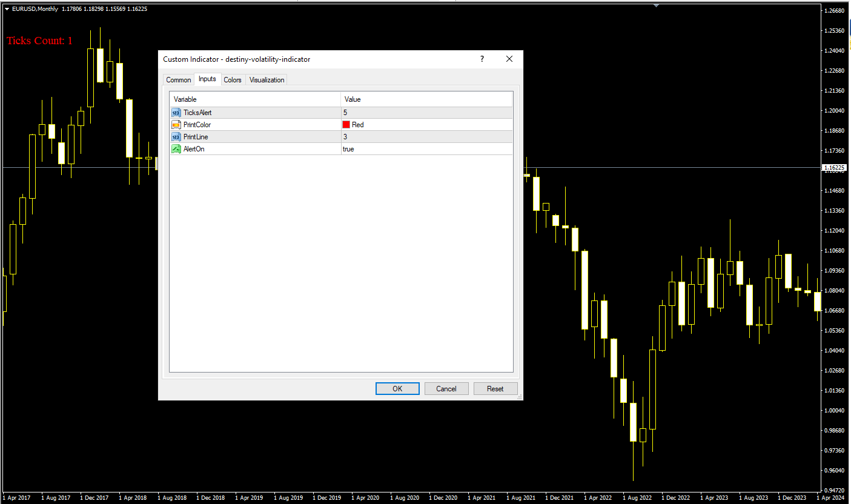Click the PrintColor variable icon
Image resolution: width=851 pixels, height=504 pixels.
pos(176,125)
